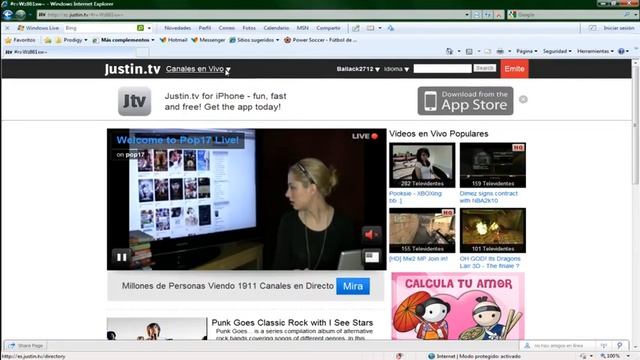Mute the video with speaker icon
This screenshot has height=360, width=640.
coord(371,234)
